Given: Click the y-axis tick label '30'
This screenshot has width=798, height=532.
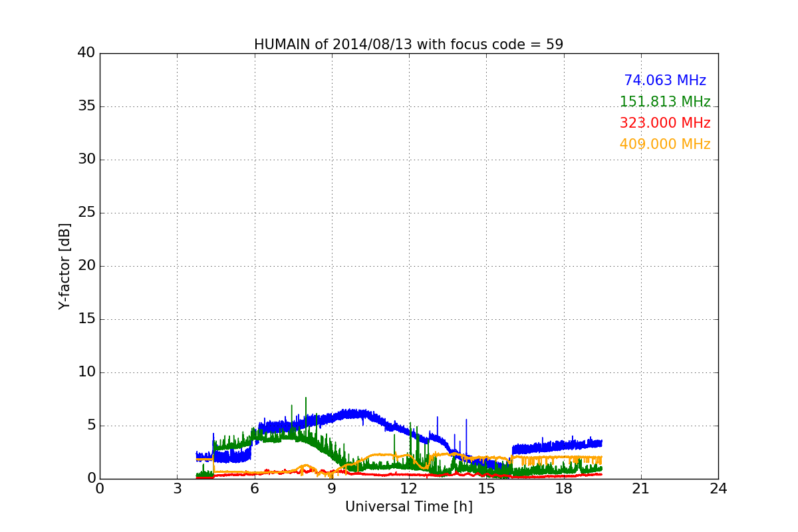Looking at the screenshot, I should [x=86, y=160].
